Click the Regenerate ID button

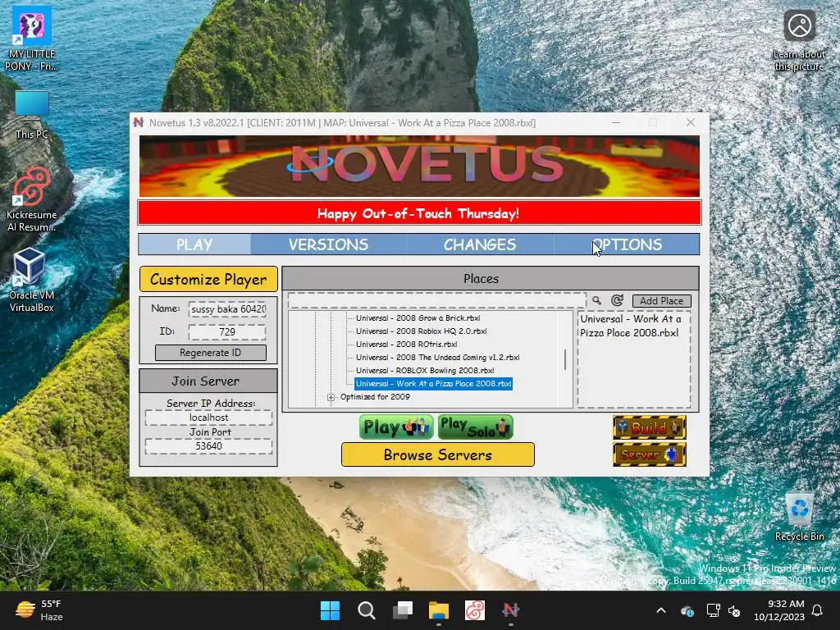[x=211, y=353]
